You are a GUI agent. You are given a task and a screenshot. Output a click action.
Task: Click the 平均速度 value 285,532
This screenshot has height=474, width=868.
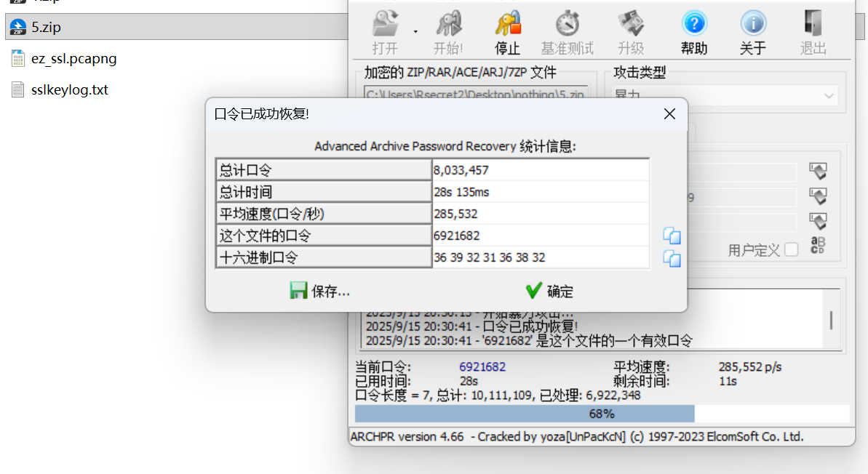pos(541,214)
